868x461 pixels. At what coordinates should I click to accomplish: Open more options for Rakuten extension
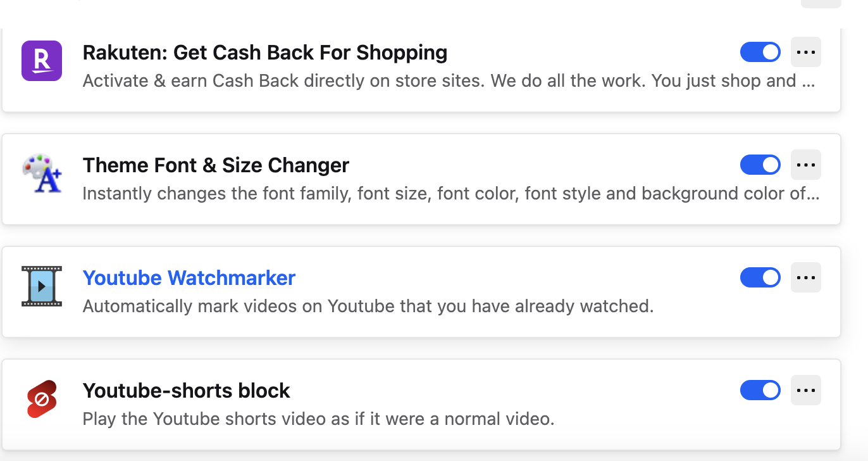[x=805, y=53]
